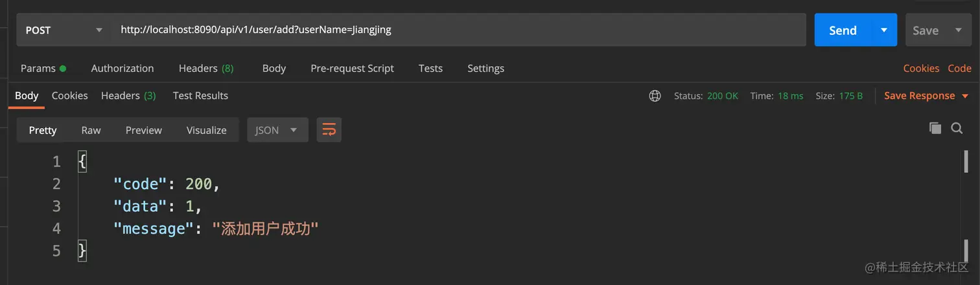Click the request URL input field
The image size is (980, 285).
tap(454, 30)
